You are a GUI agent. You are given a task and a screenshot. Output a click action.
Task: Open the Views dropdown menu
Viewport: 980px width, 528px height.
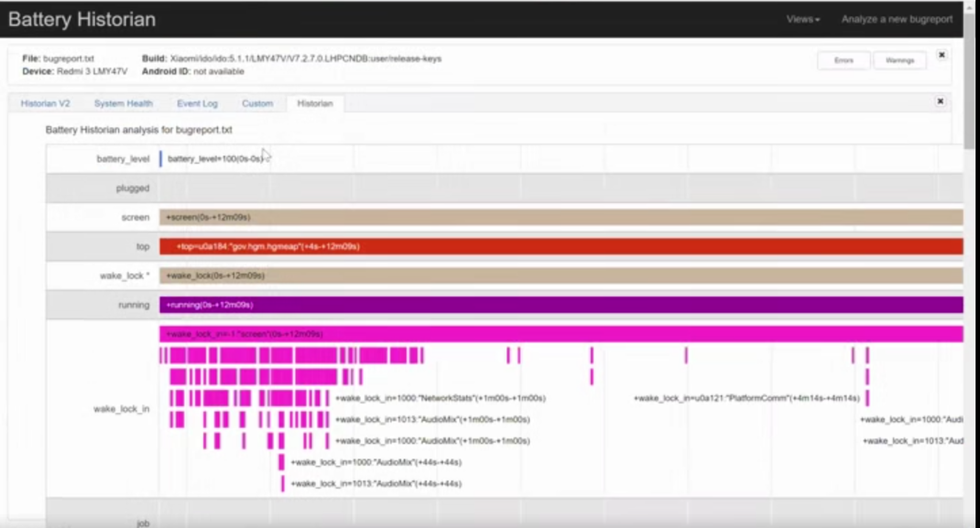coord(803,19)
